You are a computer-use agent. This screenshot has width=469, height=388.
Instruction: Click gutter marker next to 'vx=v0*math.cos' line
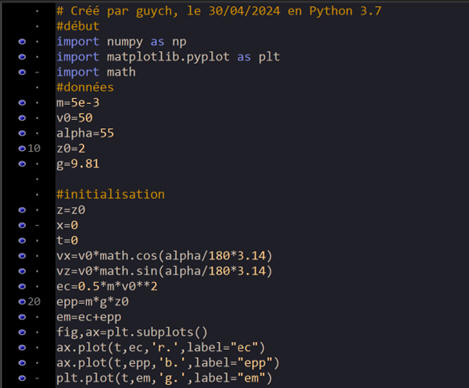22,256
